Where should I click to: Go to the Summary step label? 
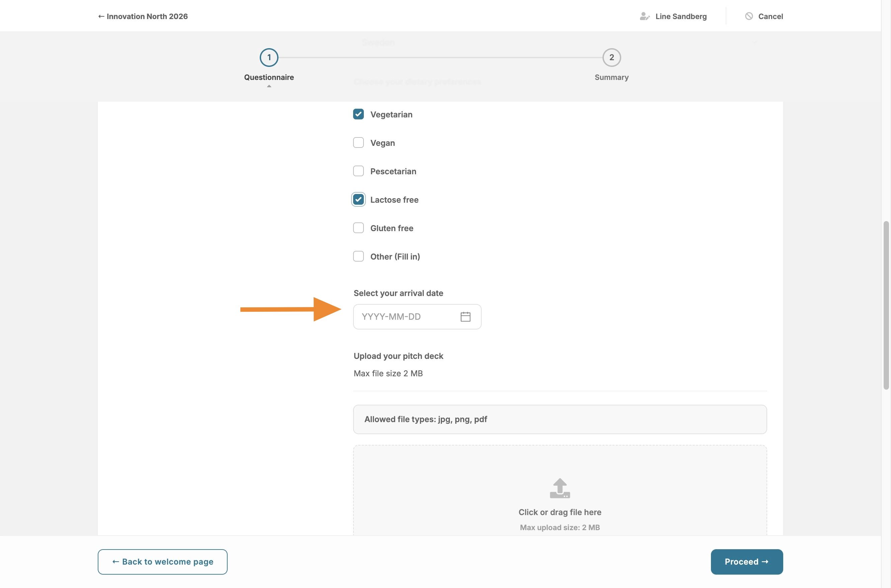612,77
